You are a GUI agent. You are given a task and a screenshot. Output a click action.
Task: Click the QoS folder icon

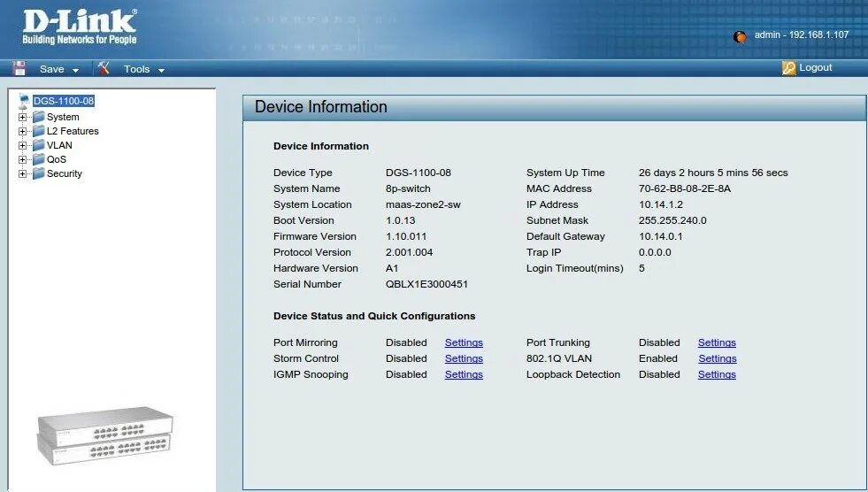tap(38, 159)
